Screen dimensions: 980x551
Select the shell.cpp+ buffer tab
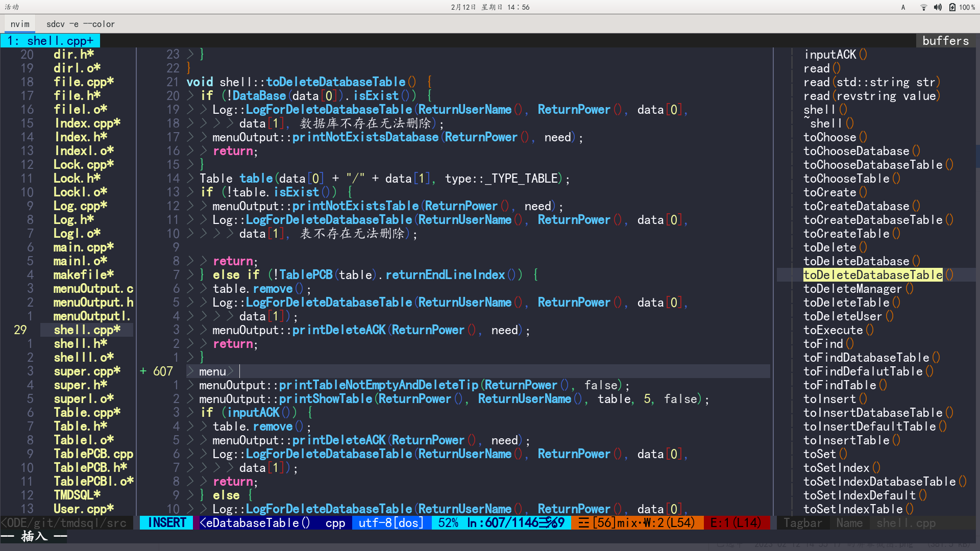click(x=50, y=41)
